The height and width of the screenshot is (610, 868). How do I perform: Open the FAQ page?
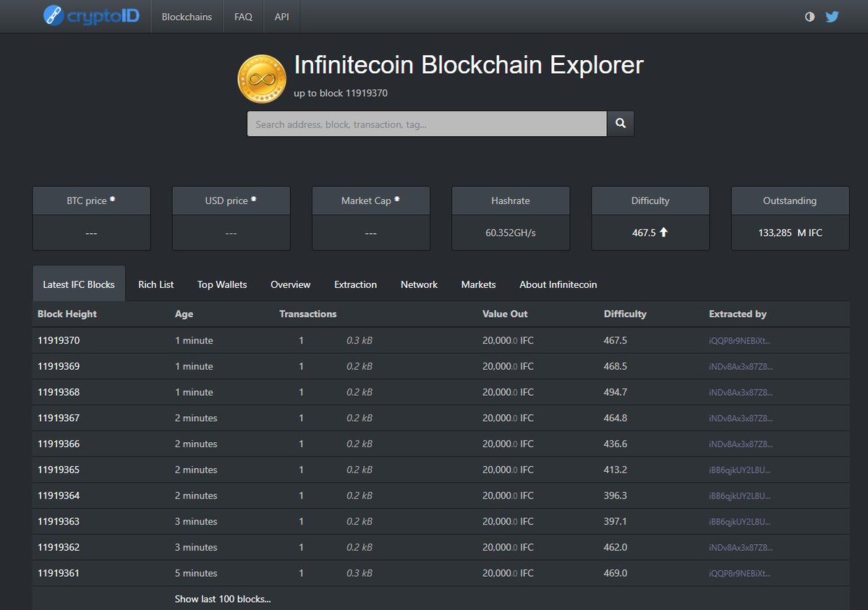pos(243,17)
